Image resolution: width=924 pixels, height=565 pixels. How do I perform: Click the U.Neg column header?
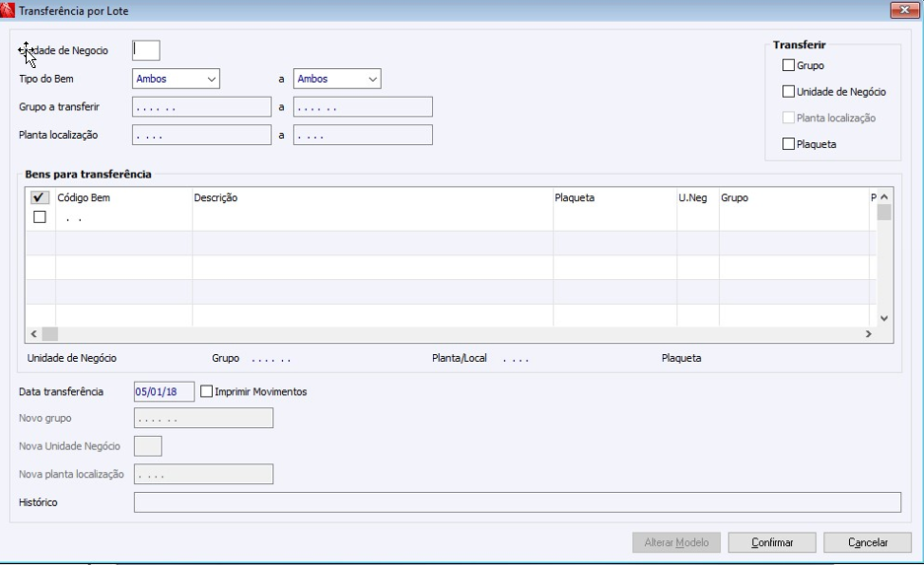coord(698,197)
